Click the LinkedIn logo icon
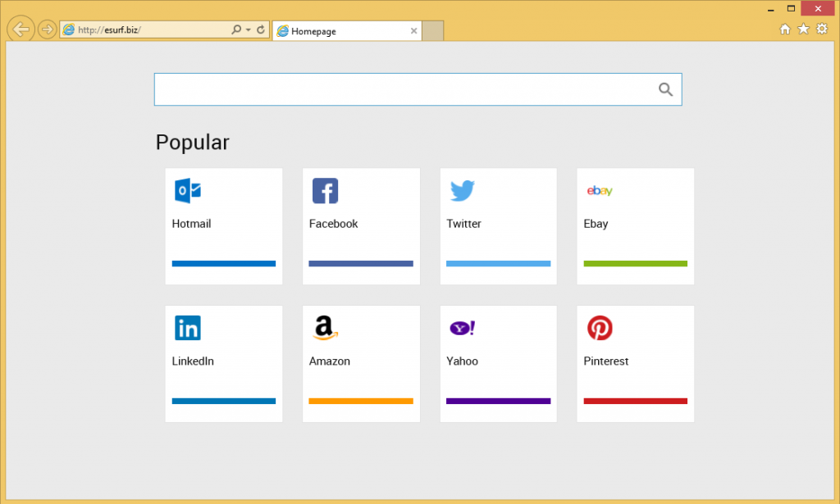This screenshot has height=504, width=840. click(x=188, y=329)
